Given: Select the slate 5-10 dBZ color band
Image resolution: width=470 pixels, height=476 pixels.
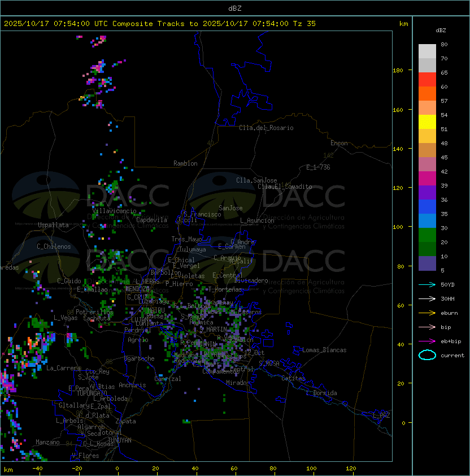Looking at the screenshot, I should [427, 263].
